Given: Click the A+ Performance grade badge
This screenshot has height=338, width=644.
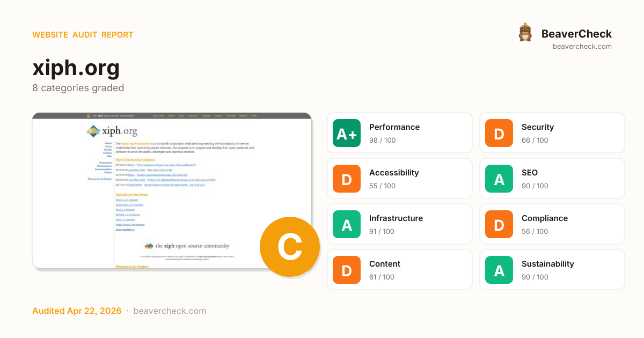Looking at the screenshot, I should click(347, 133).
